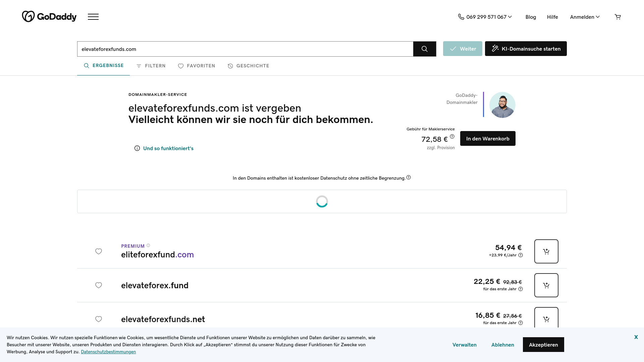644x362 pixels.
Task: Show help for free privacy protection note
Action: pos(409,177)
